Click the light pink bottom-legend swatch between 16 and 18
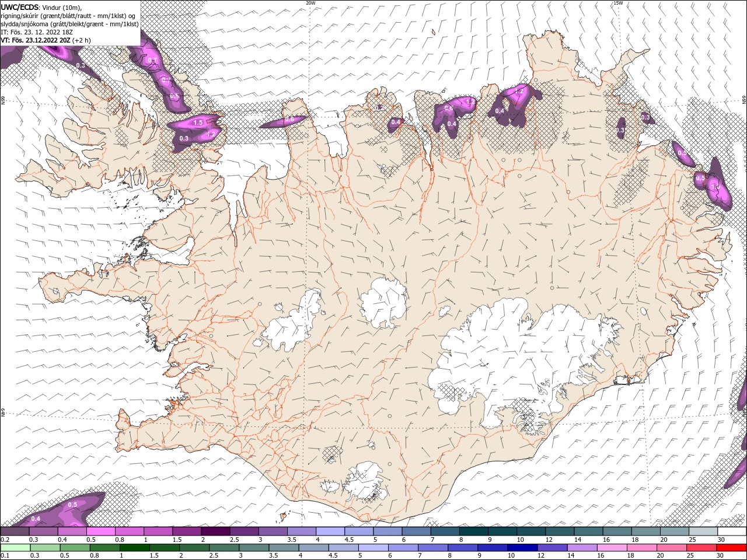This screenshot has width=747, height=560. pos(613,548)
